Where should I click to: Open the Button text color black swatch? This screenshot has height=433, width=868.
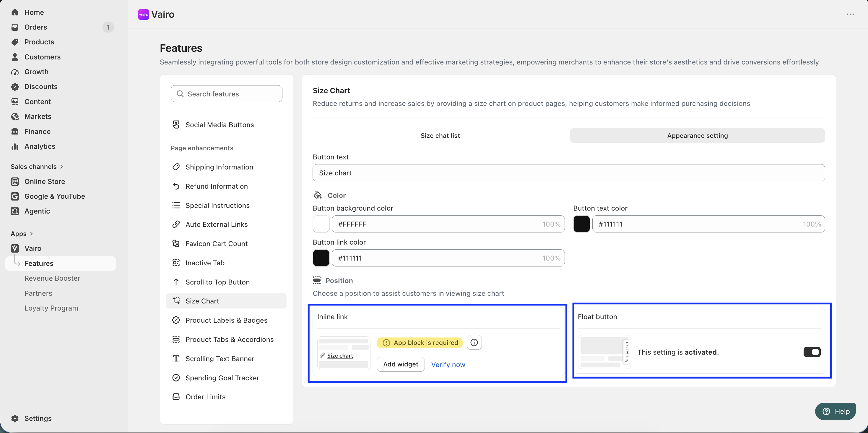click(x=581, y=224)
